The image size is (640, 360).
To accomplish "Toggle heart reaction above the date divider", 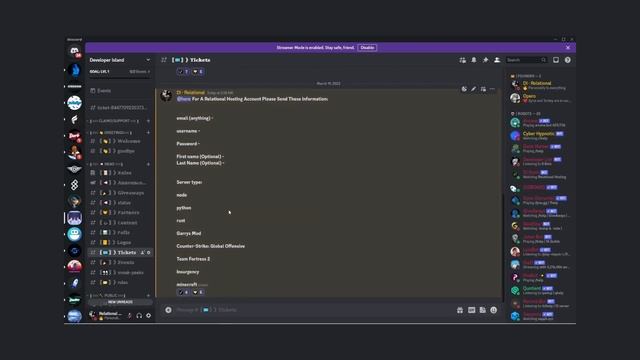I will click(198, 72).
